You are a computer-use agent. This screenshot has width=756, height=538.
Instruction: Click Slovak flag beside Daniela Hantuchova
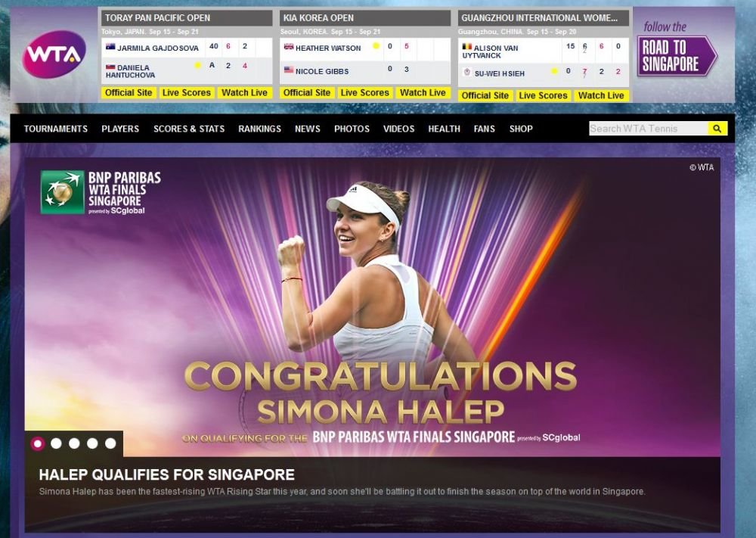110,67
